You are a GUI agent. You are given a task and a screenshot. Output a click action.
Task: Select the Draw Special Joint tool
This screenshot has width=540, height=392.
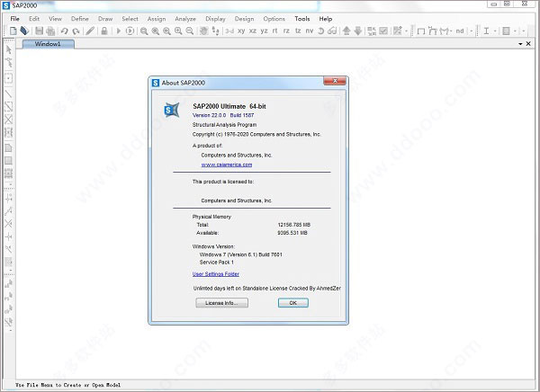(9, 78)
